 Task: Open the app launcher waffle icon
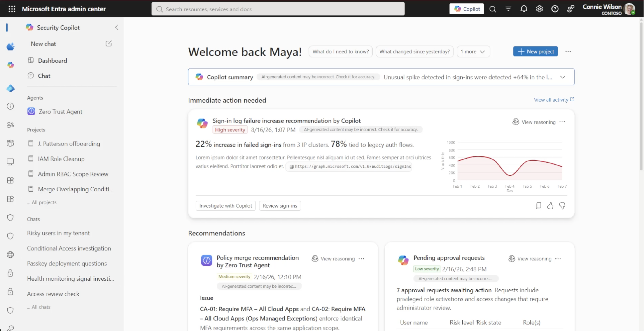pos(12,9)
